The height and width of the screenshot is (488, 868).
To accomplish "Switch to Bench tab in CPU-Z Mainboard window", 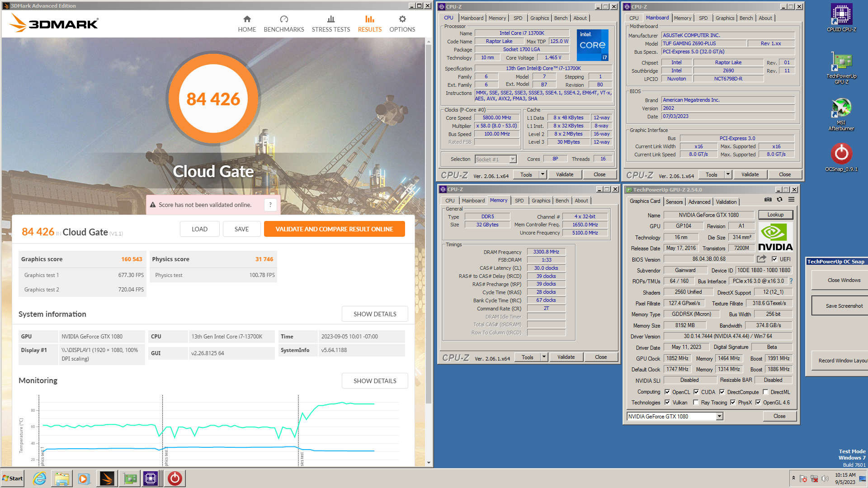I will pos(746,18).
